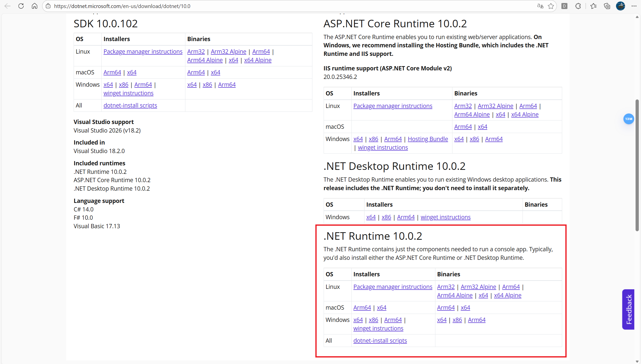This screenshot has width=641, height=364.
Task: Click the browser refresh icon
Action: 21,6
